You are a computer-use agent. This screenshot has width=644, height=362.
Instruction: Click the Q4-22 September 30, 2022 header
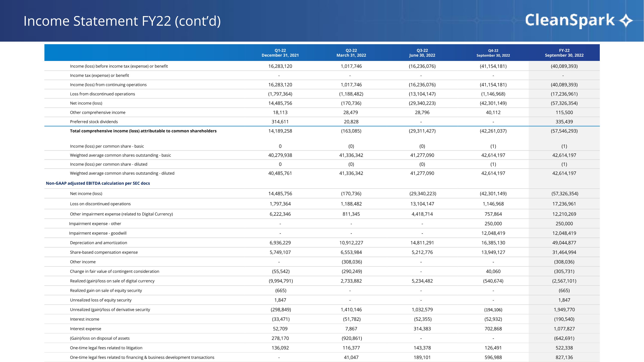click(493, 53)
